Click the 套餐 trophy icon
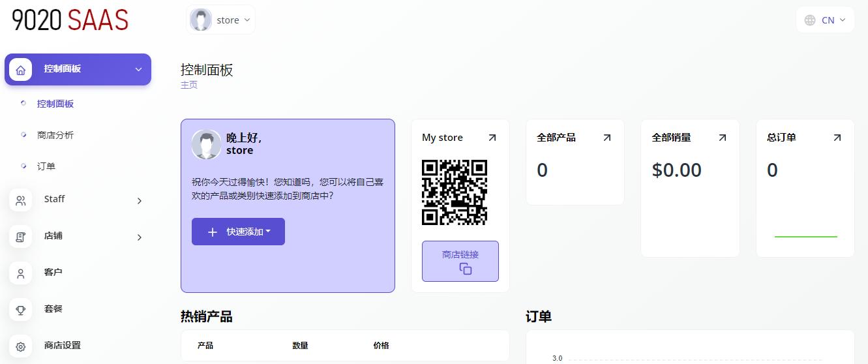 (x=21, y=311)
